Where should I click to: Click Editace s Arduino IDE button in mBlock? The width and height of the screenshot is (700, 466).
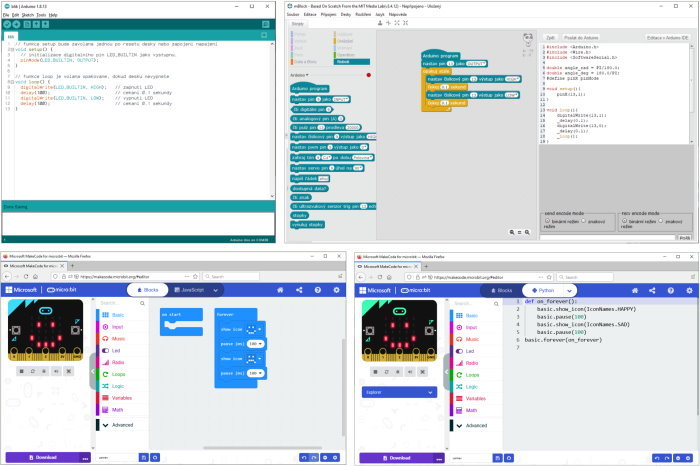(668, 38)
